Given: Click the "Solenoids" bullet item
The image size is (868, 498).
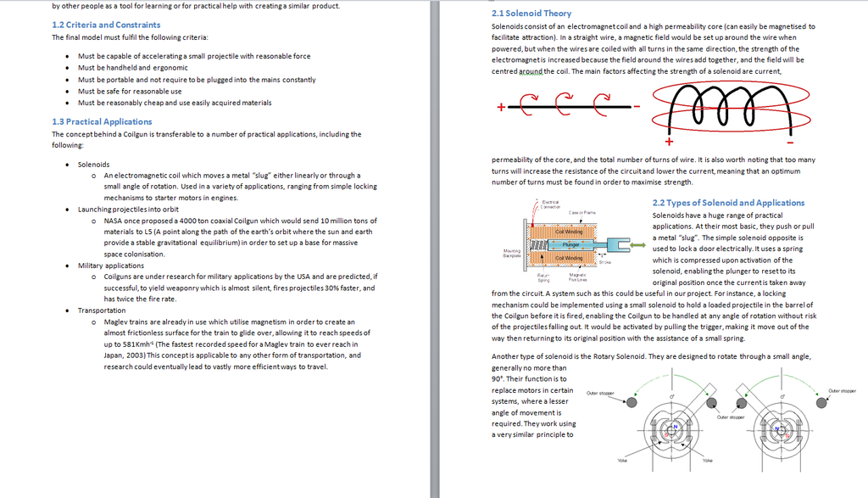Looking at the screenshot, I should [93, 165].
